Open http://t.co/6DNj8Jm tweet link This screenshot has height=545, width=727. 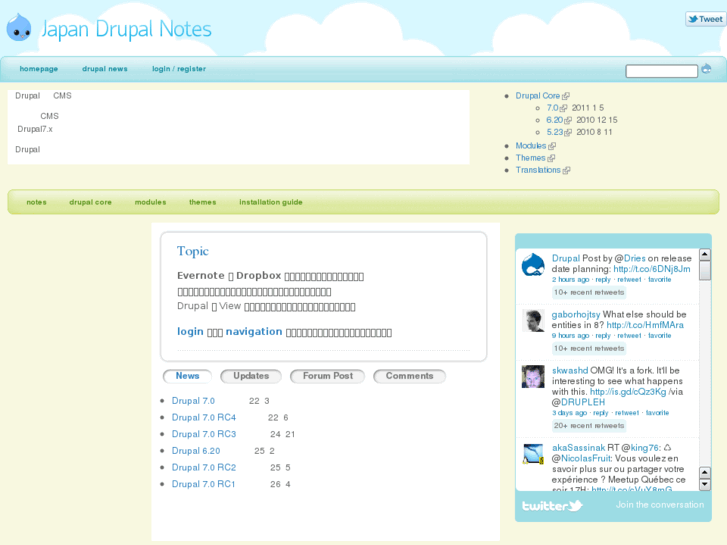(652, 269)
